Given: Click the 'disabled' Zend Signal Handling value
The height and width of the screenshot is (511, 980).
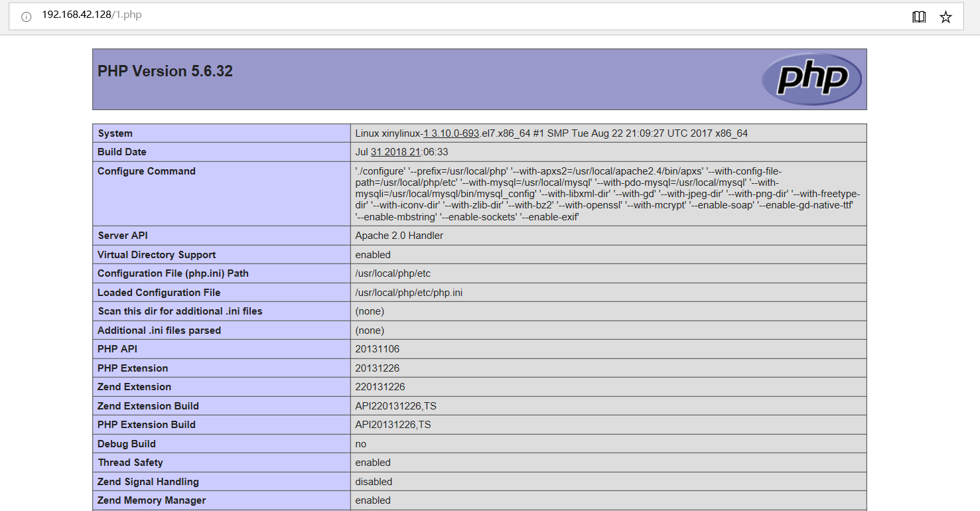Looking at the screenshot, I should tap(374, 482).
